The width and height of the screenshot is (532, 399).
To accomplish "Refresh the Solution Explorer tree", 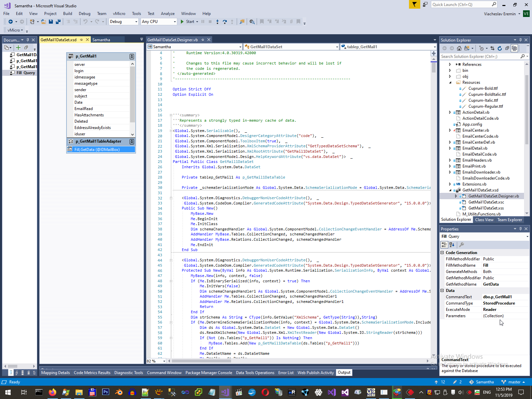I will pyautogui.click(x=499, y=48).
